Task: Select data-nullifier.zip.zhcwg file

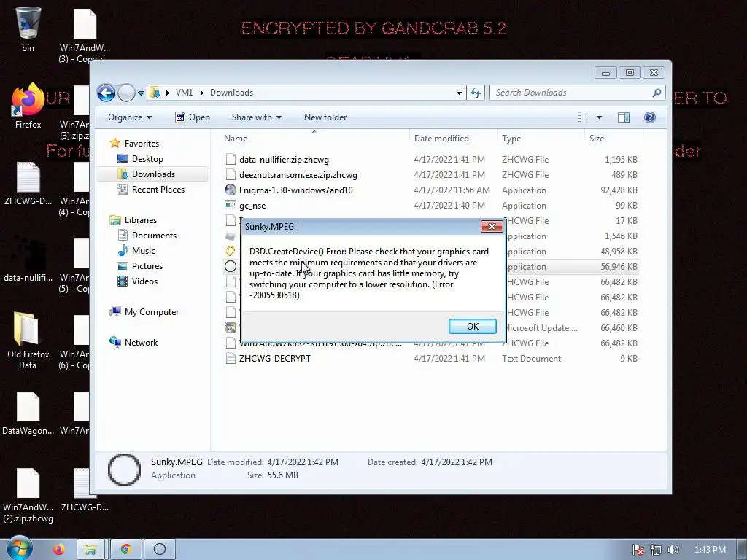Action: pos(284,160)
